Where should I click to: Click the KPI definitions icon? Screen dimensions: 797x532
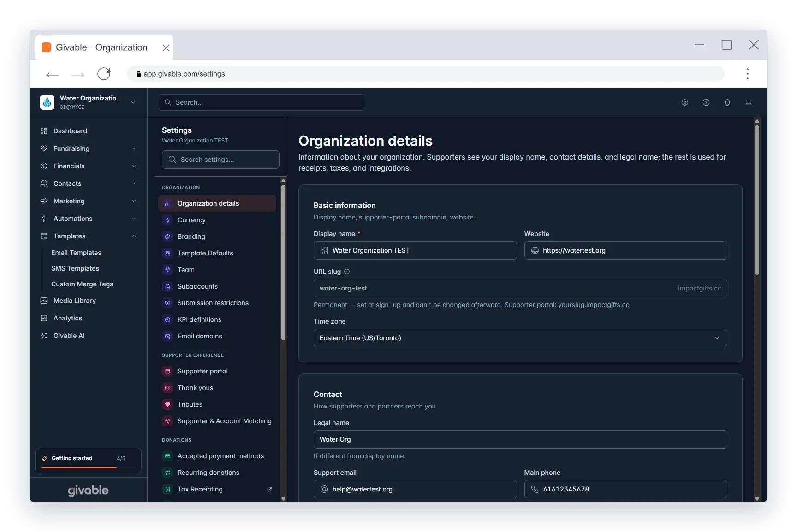[168, 319]
